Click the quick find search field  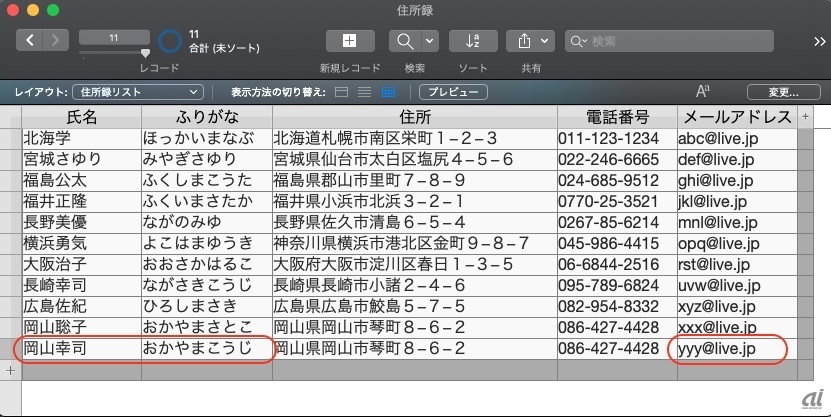[x=675, y=41]
